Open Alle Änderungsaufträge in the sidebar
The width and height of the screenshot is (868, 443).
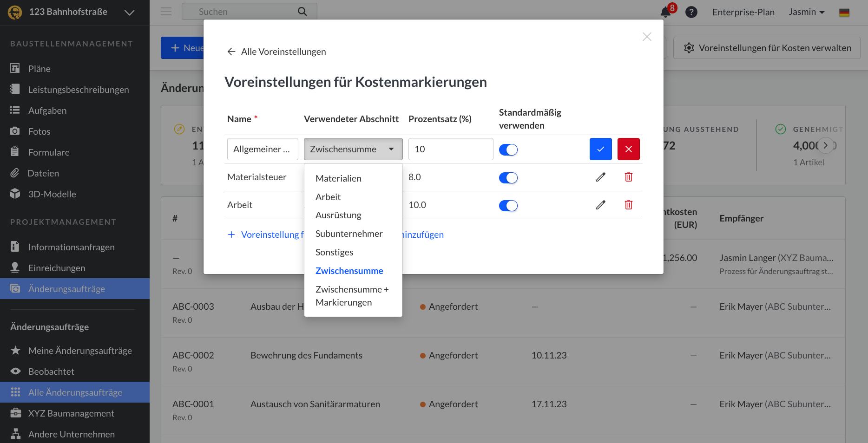(x=75, y=392)
